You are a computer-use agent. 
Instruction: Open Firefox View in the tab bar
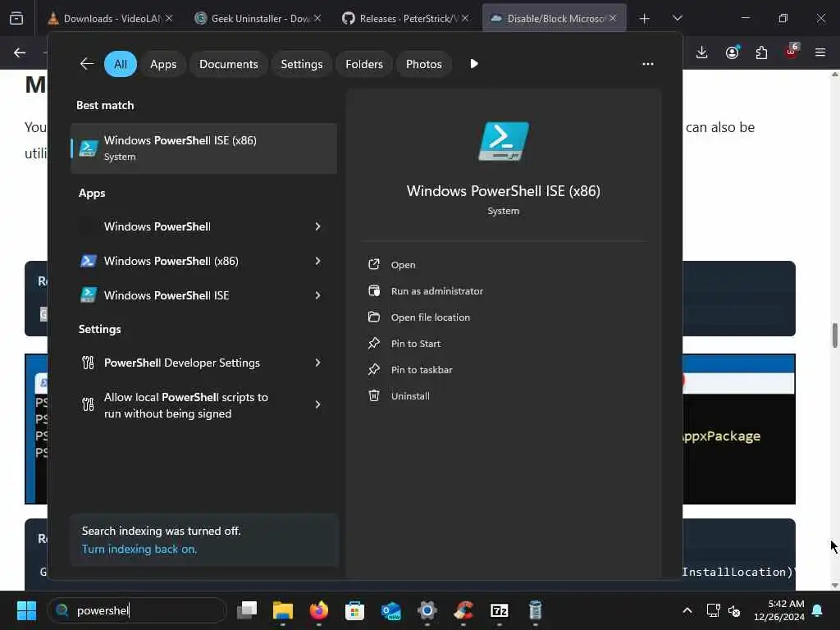click(x=16, y=19)
